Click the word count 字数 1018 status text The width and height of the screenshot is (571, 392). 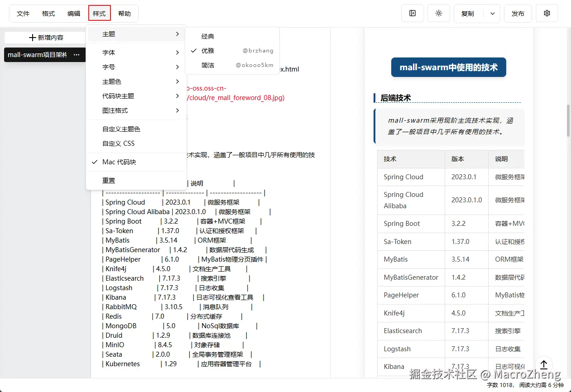point(500,385)
